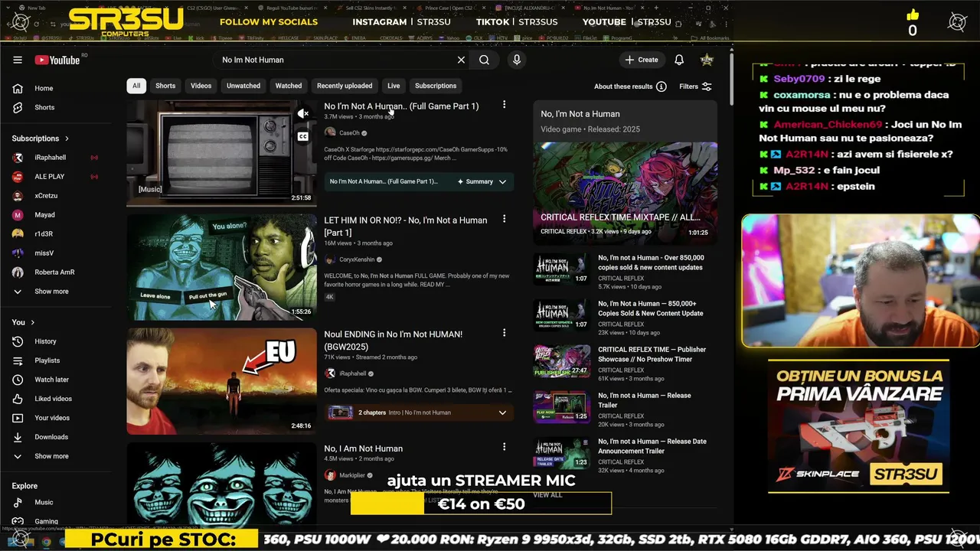The width and height of the screenshot is (980, 551).
Task: Filter results by Videos chip
Action: (201, 86)
